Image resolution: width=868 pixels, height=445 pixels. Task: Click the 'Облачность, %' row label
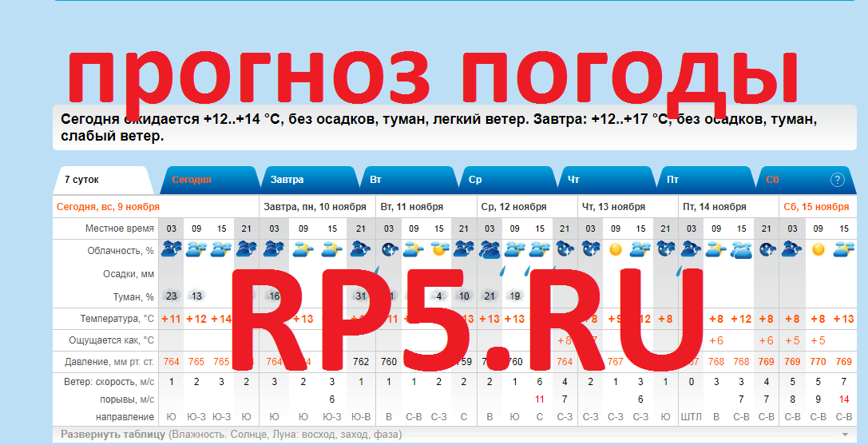(x=121, y=251)
